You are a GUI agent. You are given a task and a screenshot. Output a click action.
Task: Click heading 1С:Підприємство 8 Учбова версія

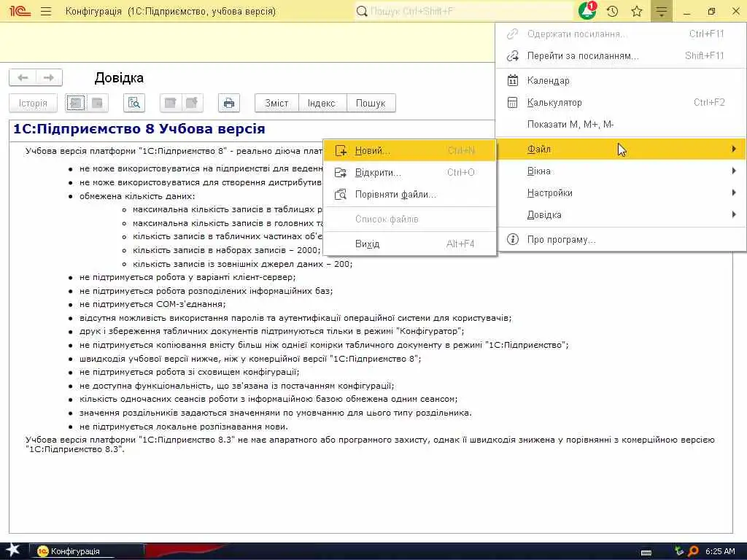(x=139, y=129)
